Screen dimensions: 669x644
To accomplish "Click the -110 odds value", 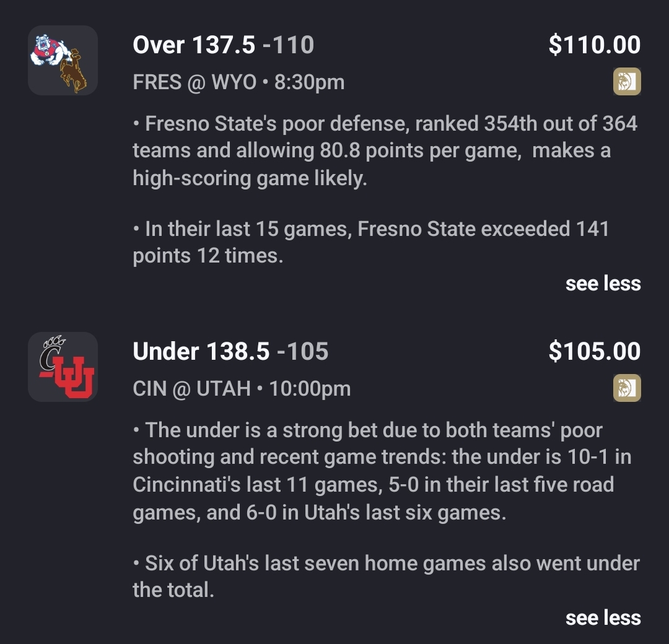I will coord(289,45).
